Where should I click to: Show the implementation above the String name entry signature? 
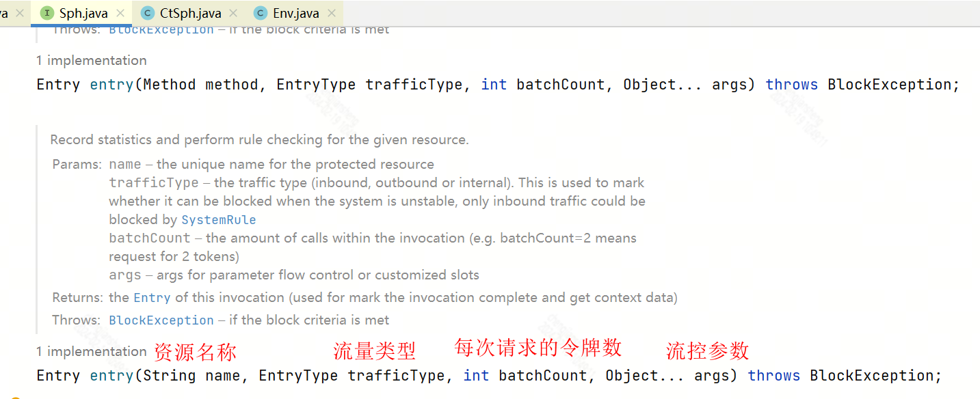tap(92, 352)
